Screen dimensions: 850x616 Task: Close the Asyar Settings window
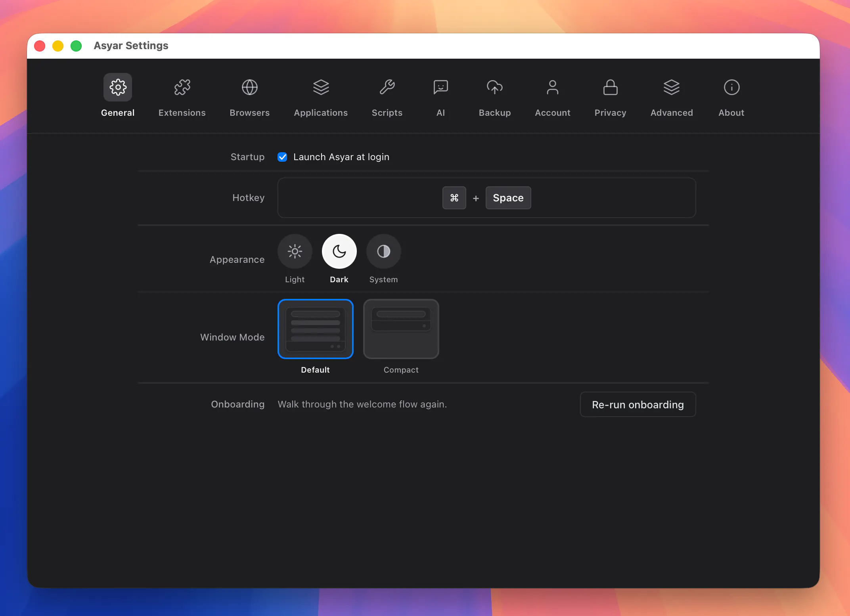click(40, 46)
